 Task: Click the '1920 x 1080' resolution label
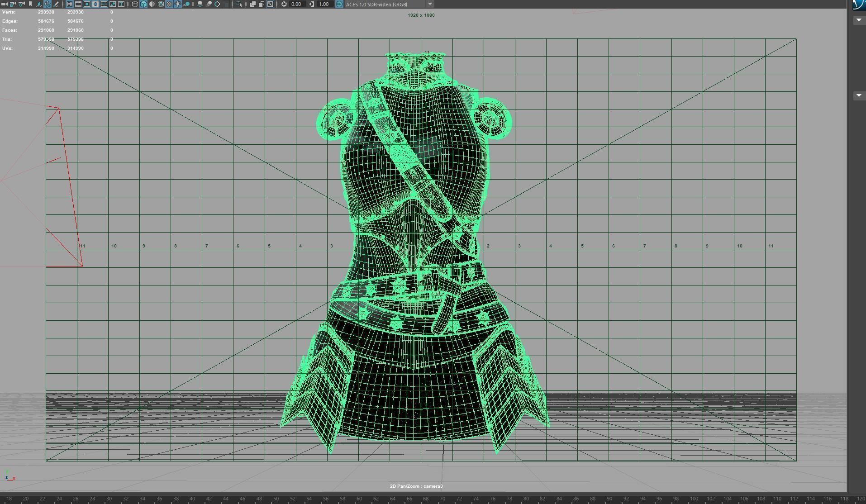(421, 15)
